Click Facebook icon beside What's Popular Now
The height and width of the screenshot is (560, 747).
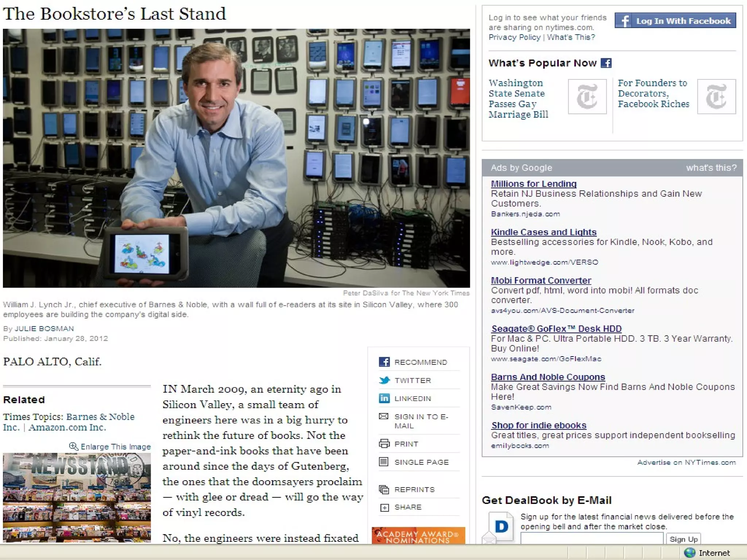[x=606, y=63]
